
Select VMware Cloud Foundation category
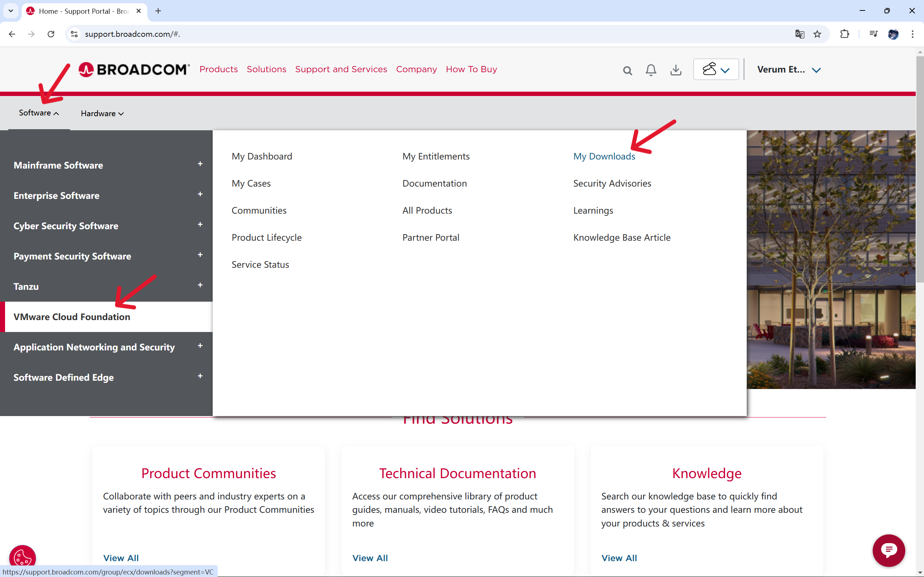coord(106,317)
